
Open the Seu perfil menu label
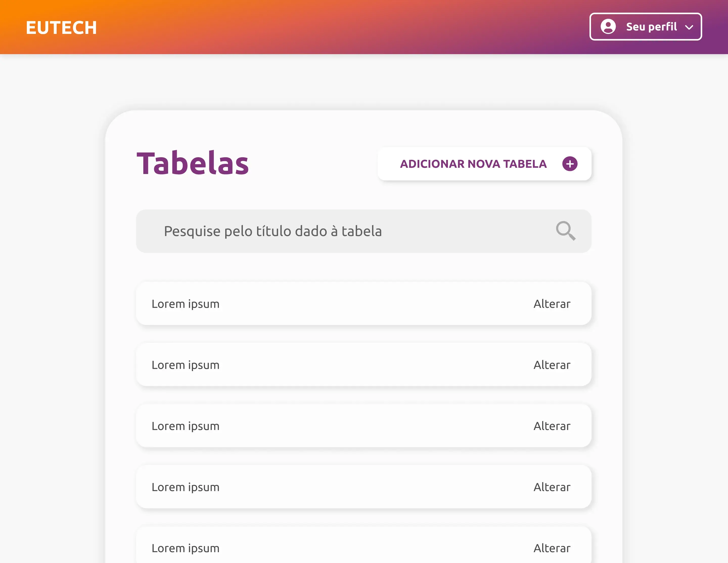coord(651,27)
